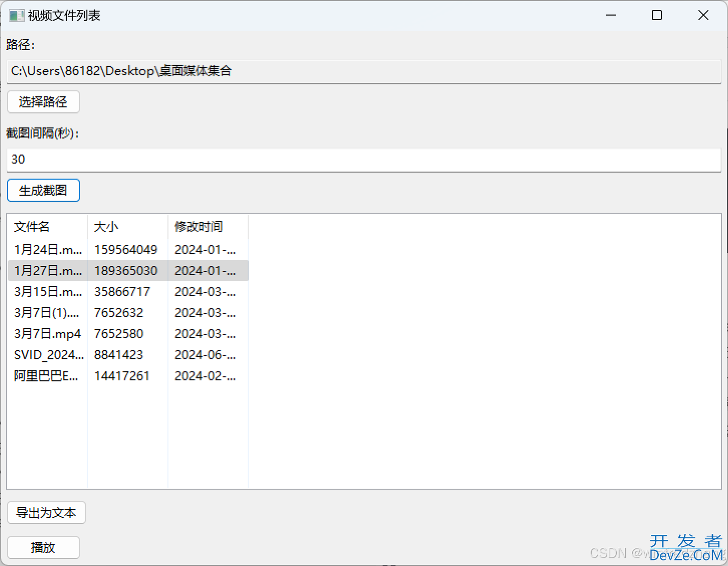Click the 修改时间 column header
The height and width of the screenshot is (566, 728).
pyautogui.click(x=208, y=227)
